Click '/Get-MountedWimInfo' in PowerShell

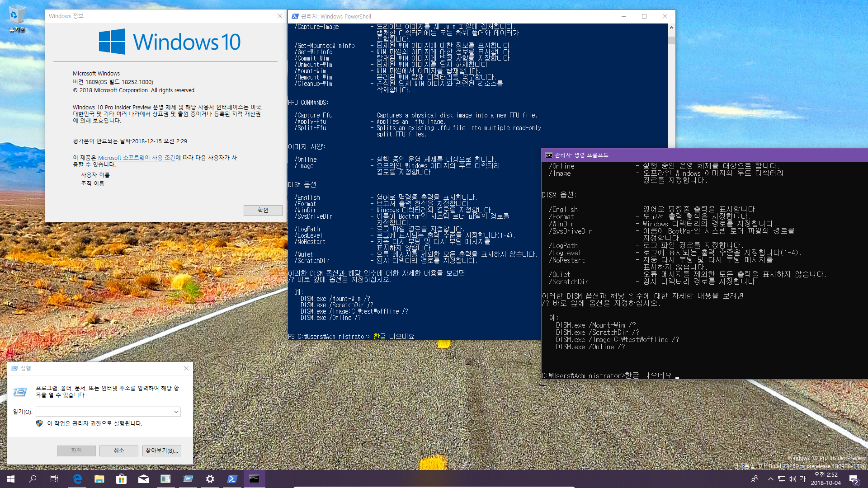coord(325,46)
